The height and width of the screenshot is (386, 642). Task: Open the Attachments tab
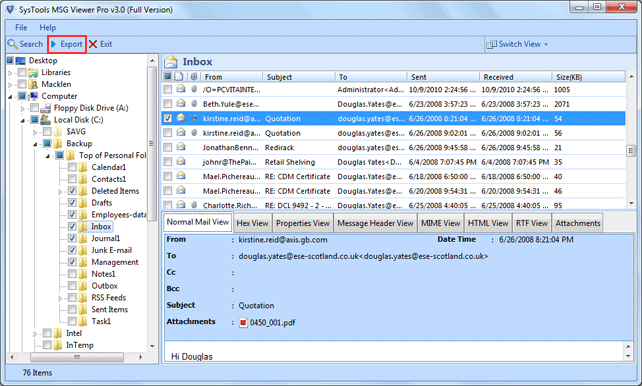click(577, 223)
